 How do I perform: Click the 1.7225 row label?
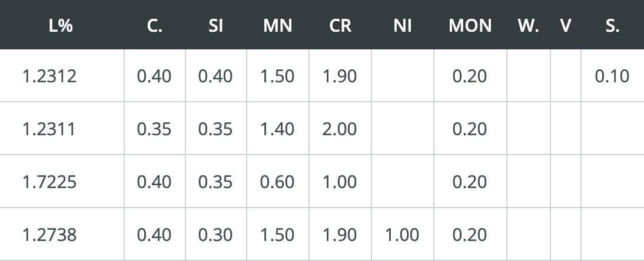click(49, 182)
